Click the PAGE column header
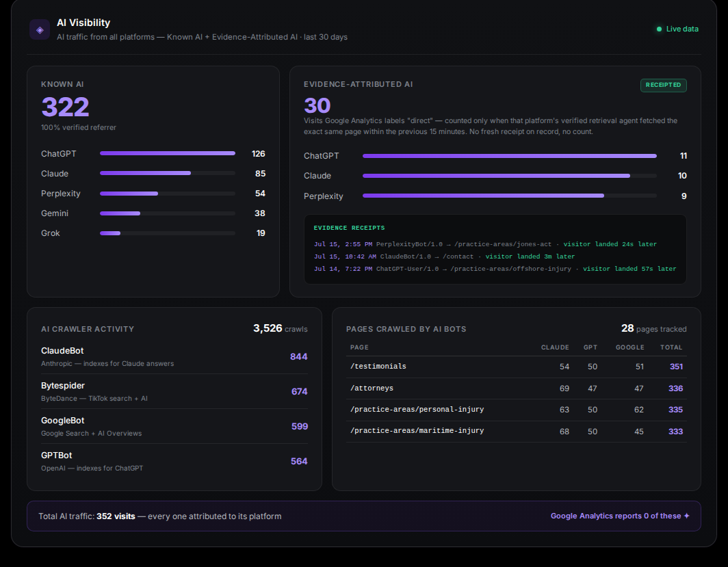This screenshot has width=728, height=567. (359, 347)
